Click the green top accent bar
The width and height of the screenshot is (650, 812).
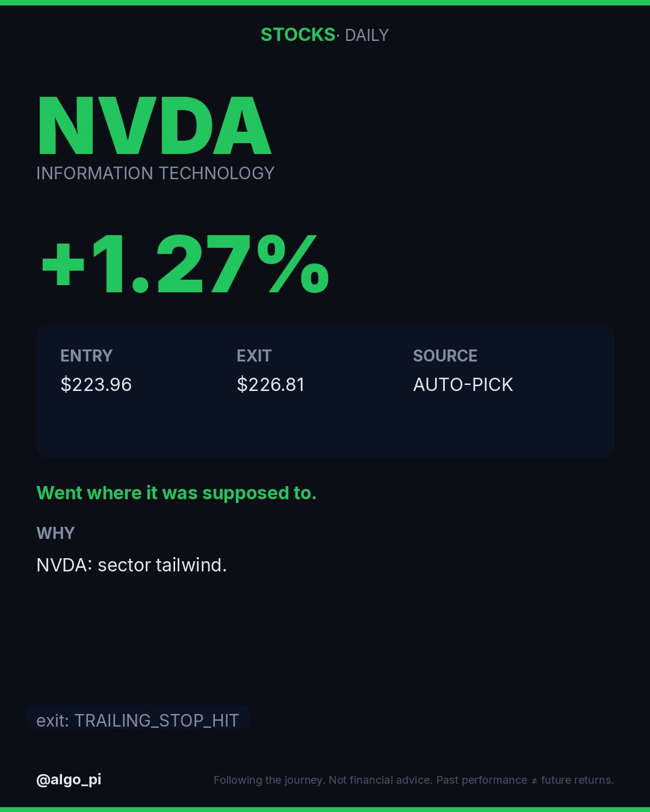coord(325,2)
